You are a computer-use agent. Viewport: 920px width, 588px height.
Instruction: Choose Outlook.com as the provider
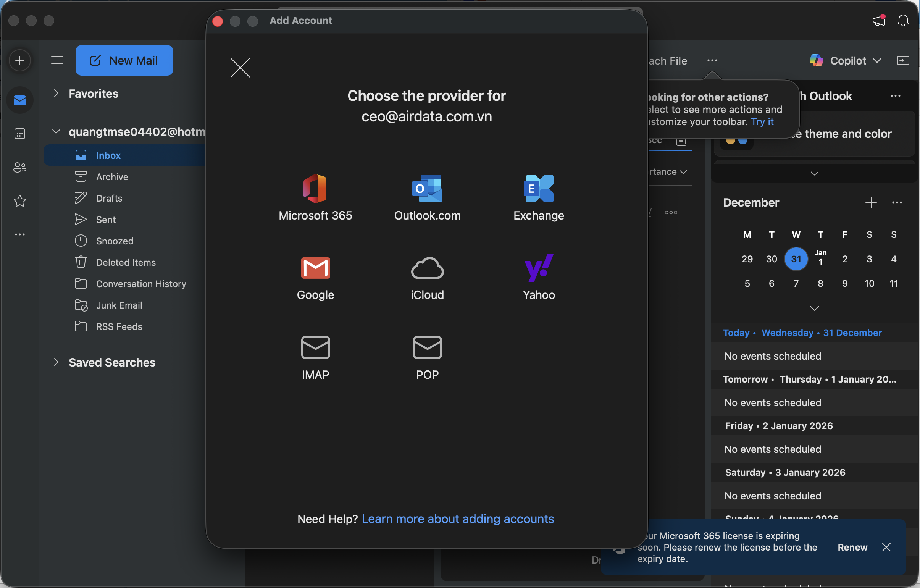click(x=427, y=189)
